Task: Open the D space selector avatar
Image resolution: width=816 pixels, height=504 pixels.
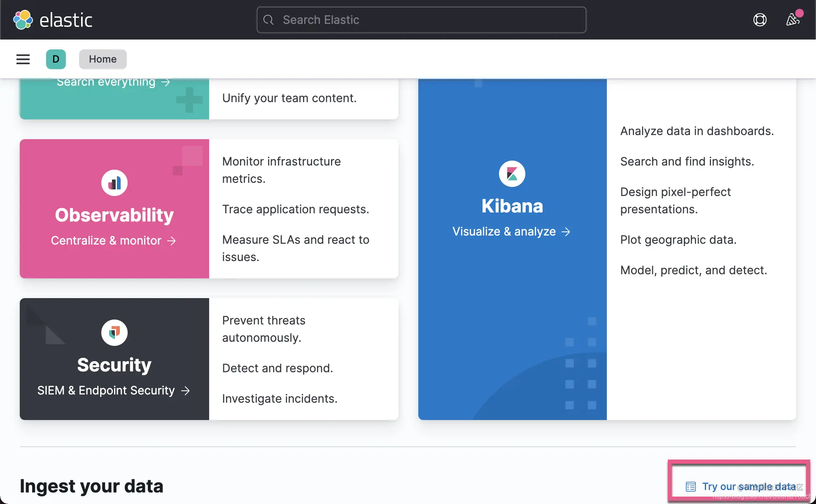Action: click(x=56, y=59)
